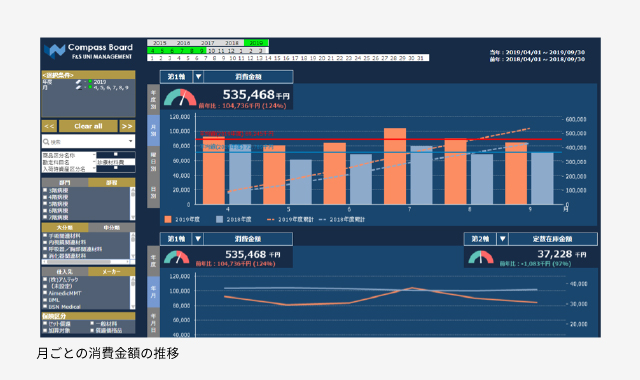Select the 年月 vertical tab in lower chart

coord(153,291)
